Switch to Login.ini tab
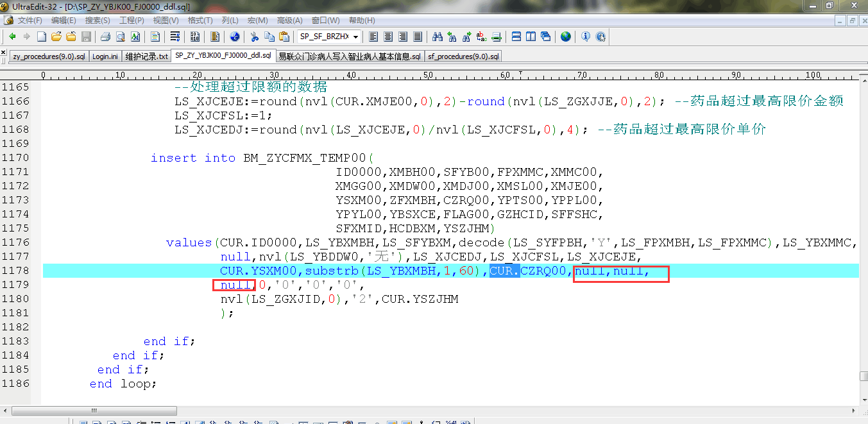Image resolution: width=868 pixels, height=424 pixels. 105,56
